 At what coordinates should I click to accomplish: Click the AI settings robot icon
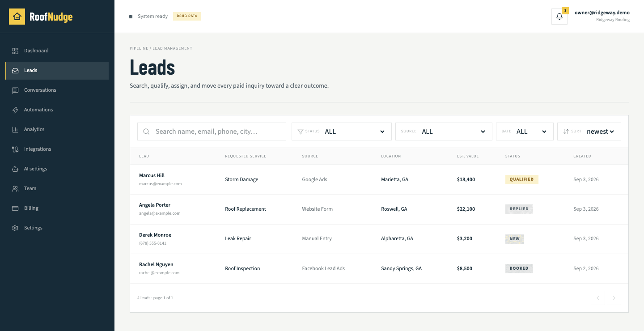[15, 169]
